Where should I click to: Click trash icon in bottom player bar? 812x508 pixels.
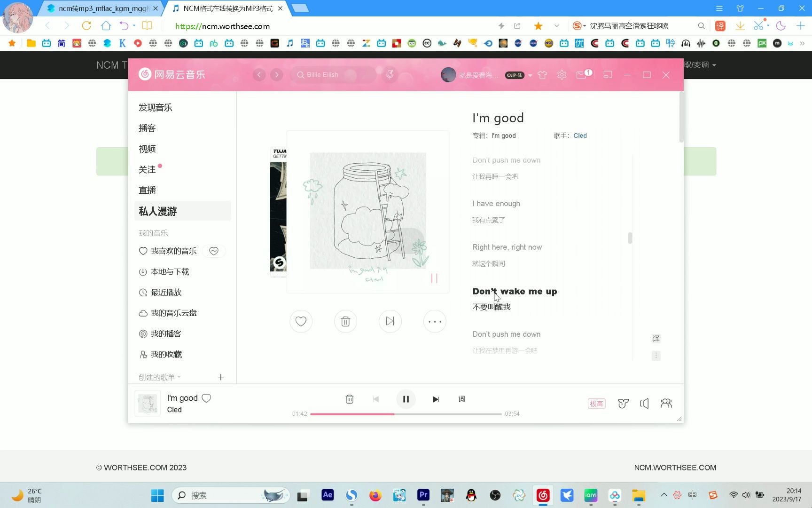pyautogui.click(x=350, y=399)
